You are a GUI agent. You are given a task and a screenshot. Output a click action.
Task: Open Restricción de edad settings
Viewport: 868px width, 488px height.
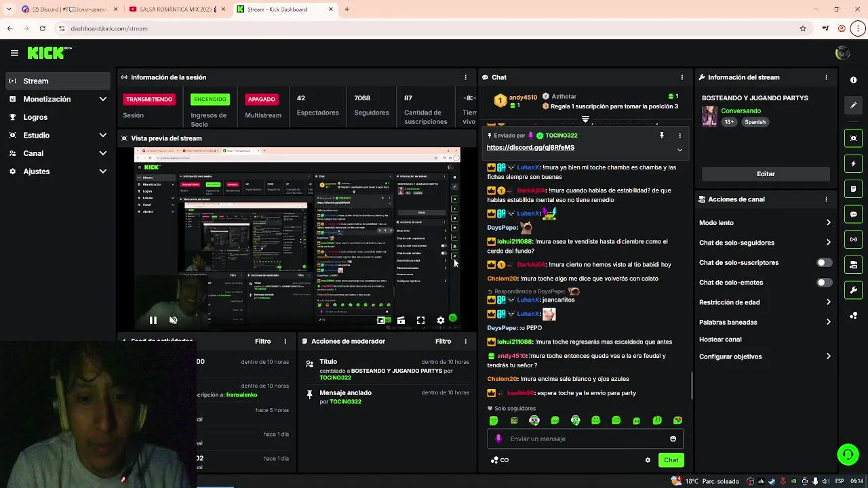(x=765, y=302)
